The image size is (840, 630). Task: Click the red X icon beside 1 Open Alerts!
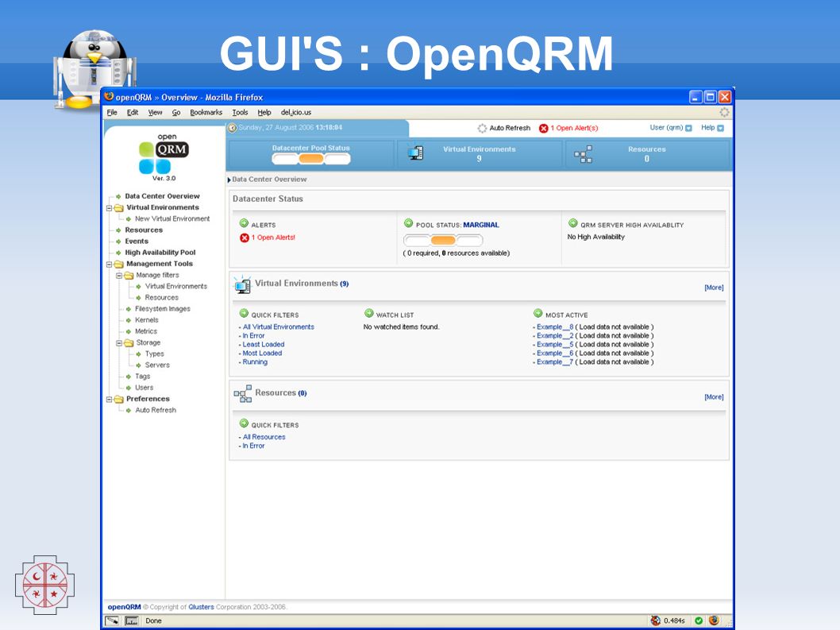(245, 238)
